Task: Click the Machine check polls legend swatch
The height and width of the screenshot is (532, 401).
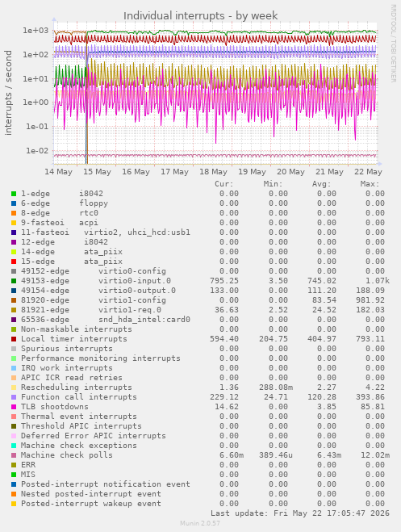Action: pyautogui.click(x=14, y=455)
